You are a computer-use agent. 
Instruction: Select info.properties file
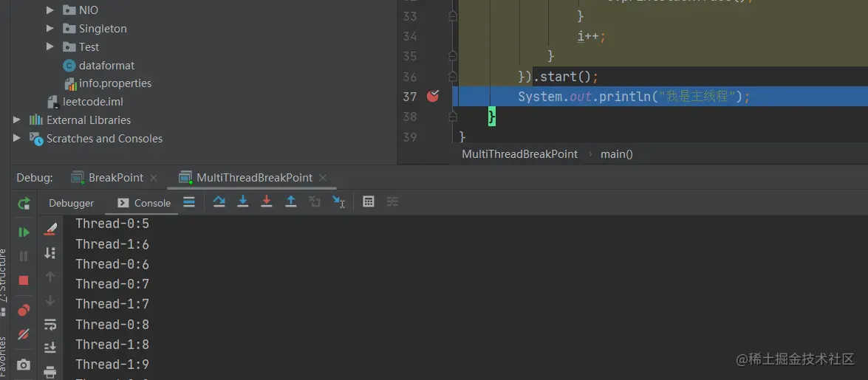pos(115,83)
